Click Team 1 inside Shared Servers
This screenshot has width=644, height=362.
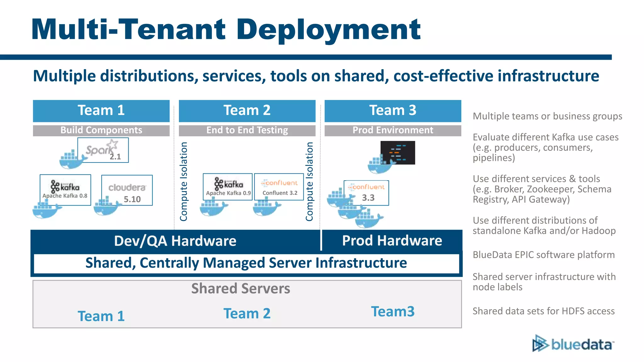tap(101, 316)
